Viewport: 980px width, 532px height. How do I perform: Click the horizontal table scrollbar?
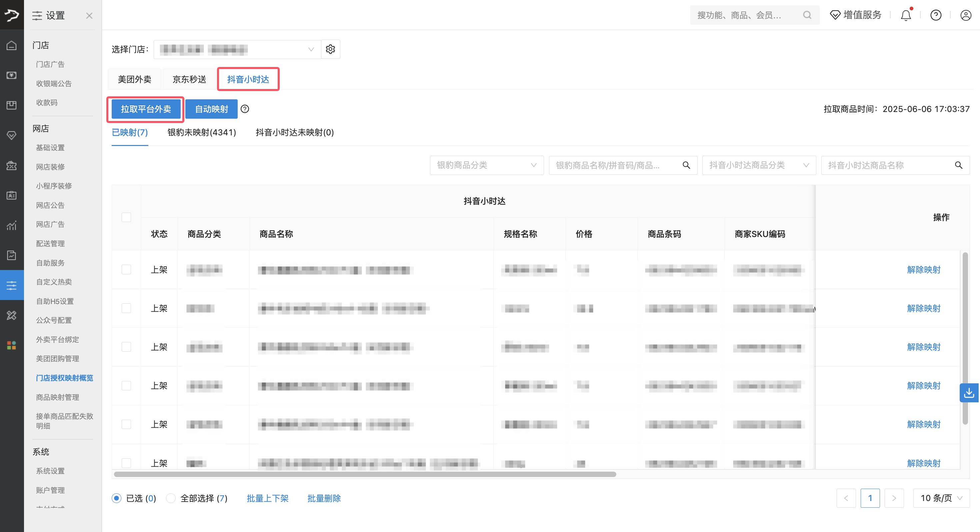[x=365, y=474]
